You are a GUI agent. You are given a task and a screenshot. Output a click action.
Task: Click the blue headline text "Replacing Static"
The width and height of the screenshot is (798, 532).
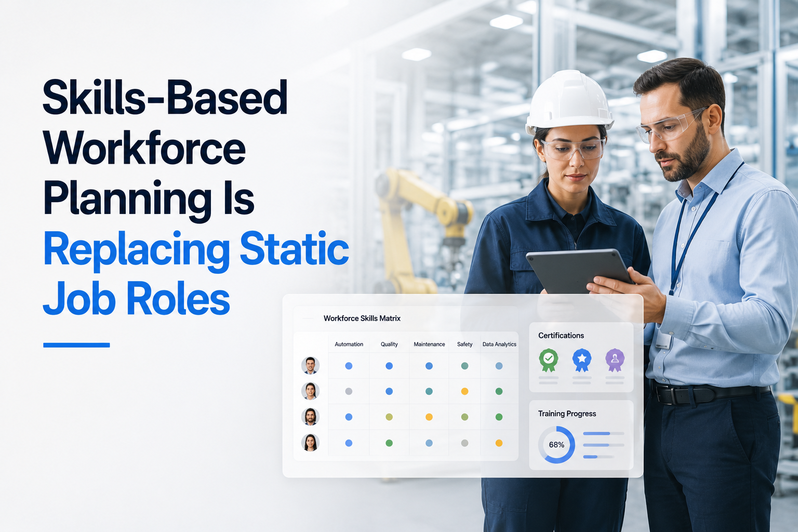pyautogui.click(x=196, y=250)
